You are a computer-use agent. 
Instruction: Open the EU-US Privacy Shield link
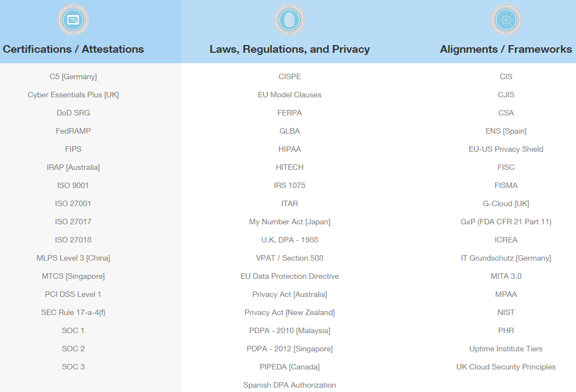pyautogui.click(x=506, y=149)
